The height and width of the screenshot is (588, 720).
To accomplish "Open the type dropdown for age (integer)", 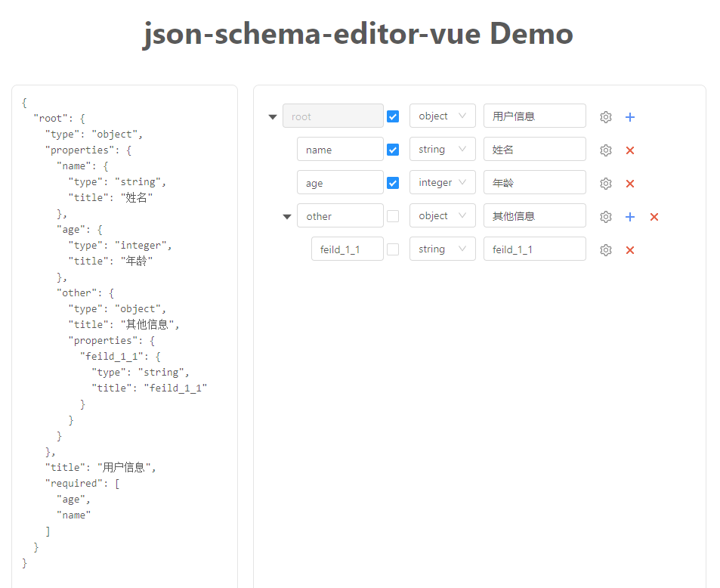I will [x=442, y=183].
